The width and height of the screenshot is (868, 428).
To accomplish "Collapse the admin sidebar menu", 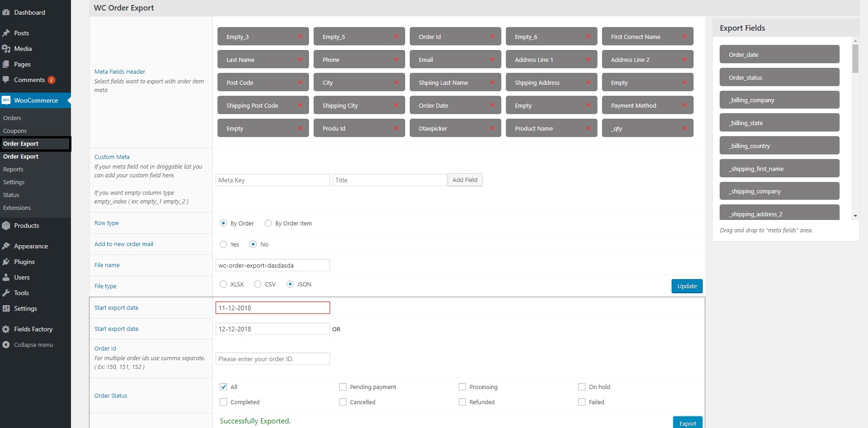I will coord(33,345).
